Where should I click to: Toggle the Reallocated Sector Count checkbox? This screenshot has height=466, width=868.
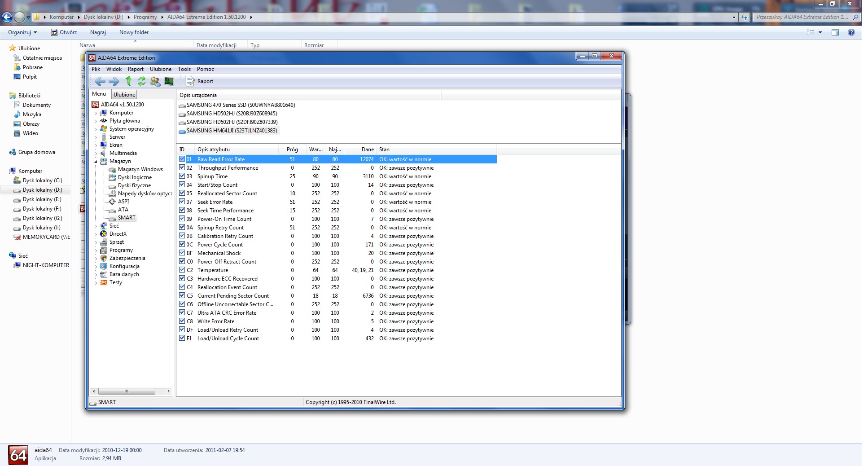(182, 193)
